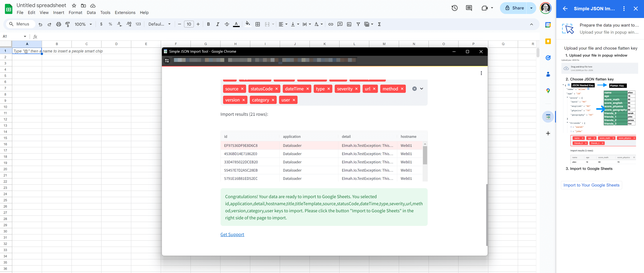This screenshot has height=273, width=644.
Task: Expand the selected keys chip list chevron
Action: tap(422, 89)
